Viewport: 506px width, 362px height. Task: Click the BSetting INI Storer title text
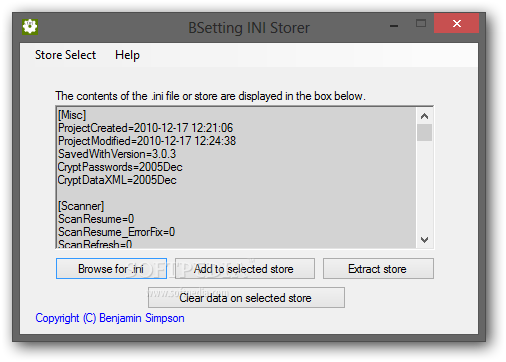[x=249, y=28]
